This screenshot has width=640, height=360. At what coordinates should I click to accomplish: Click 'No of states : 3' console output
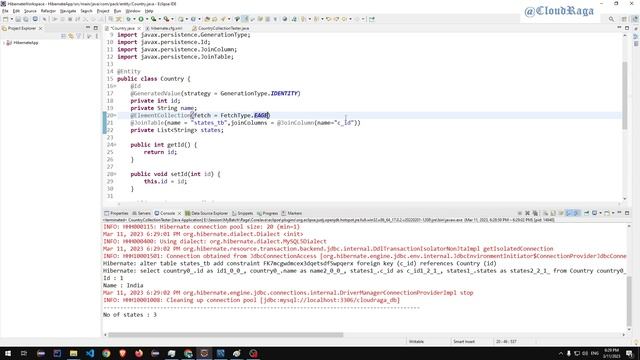point(130,315)
